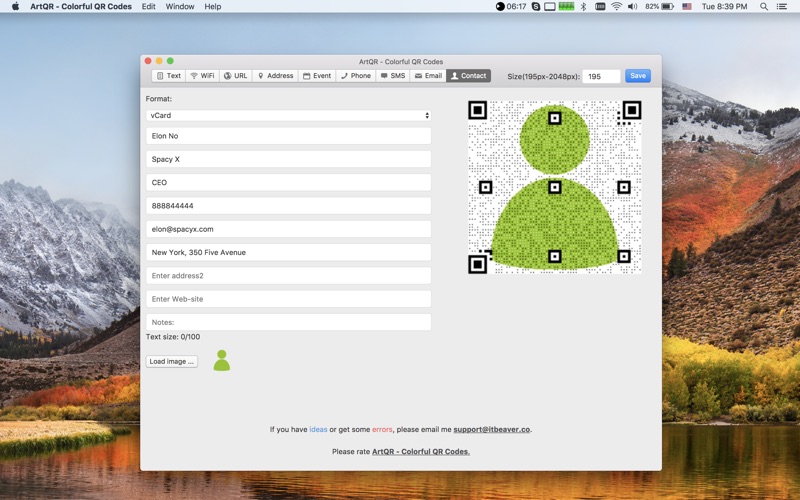
Task: Open the ArtQR application menu
Action: (81, 7)
